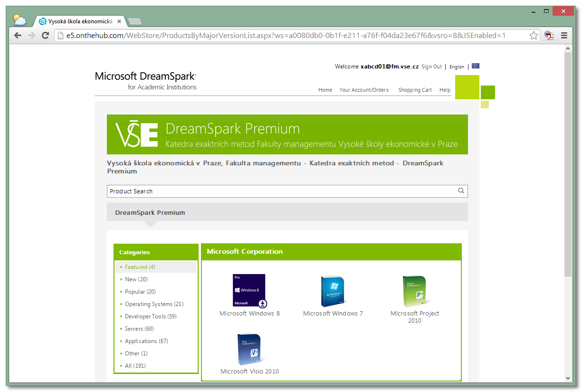This screenshot has width=582, height=392.
Task: Select the Developer Tools (59) category
Action: pyautogui.click(x=151, y=316)
